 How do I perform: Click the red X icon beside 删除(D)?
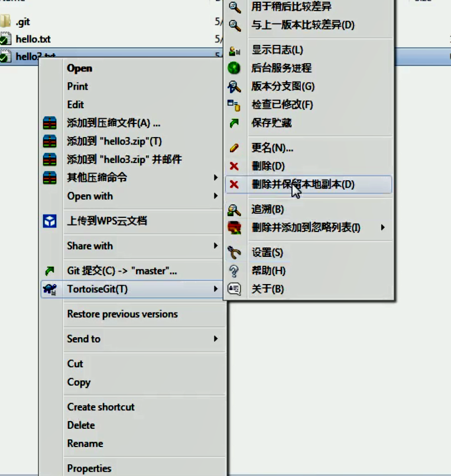pyautogui.click(x=234, y=166)
